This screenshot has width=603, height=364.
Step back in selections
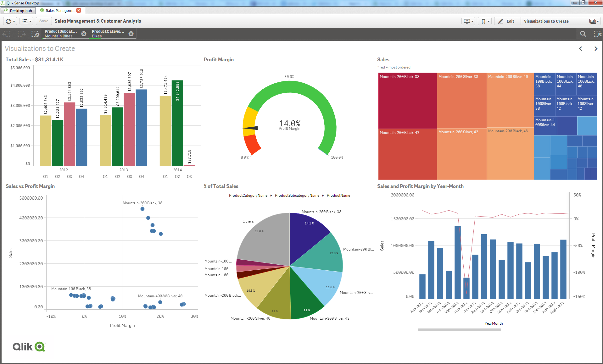point(7,34)
